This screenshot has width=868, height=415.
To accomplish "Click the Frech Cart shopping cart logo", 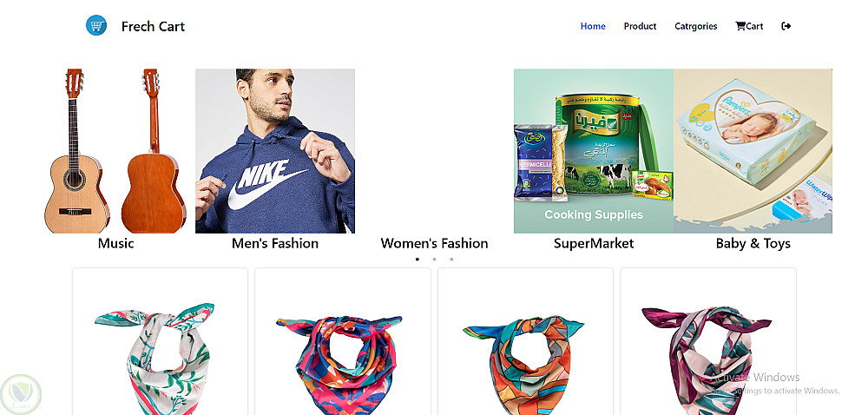I will [96, 25].
